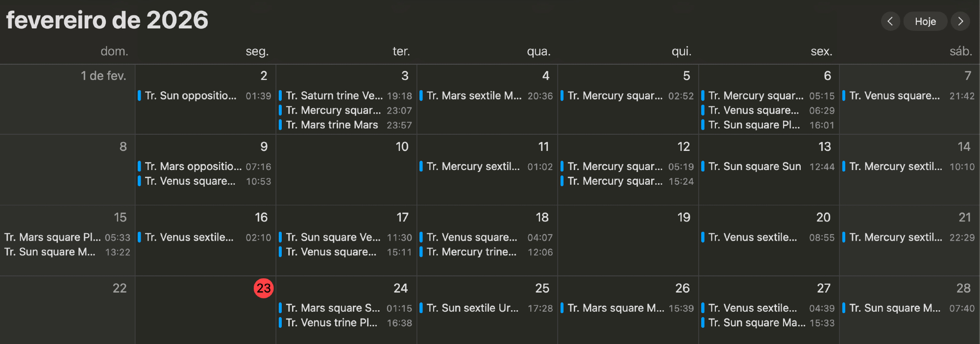980x344 pixels.
Task: Select Tr. Venus trine Pluto event at 16:38
Action: [x=331, y=322]
